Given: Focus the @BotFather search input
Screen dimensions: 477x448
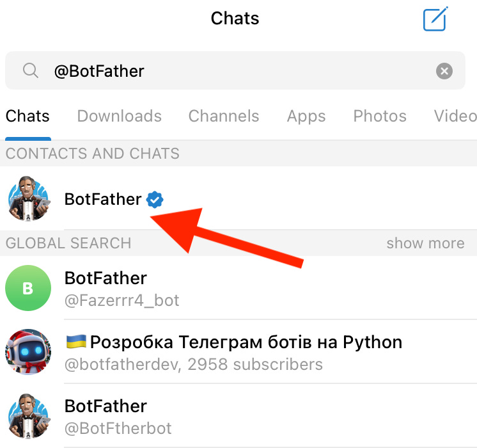Looking at the screenshot, I should (x=235, y=70).
